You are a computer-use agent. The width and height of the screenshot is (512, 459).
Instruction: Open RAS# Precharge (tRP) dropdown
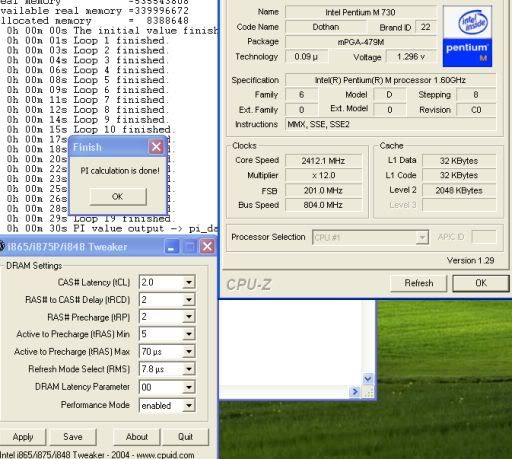pyautogui.click(x=189, y=317)
